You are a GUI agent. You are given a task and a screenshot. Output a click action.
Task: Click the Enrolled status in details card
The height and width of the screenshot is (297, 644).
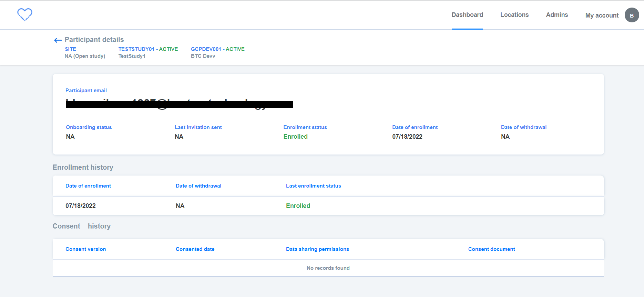click(x=296, y=137)
